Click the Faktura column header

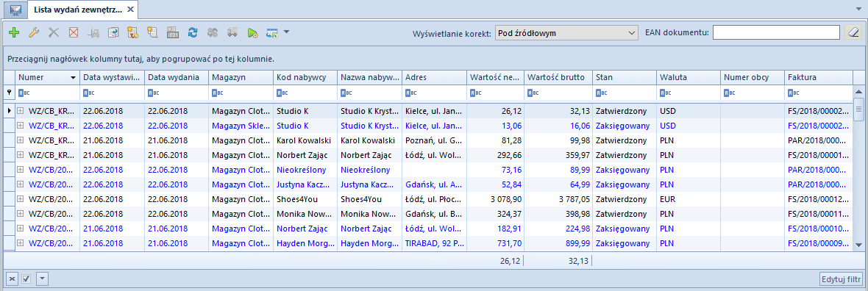point(819,77)
